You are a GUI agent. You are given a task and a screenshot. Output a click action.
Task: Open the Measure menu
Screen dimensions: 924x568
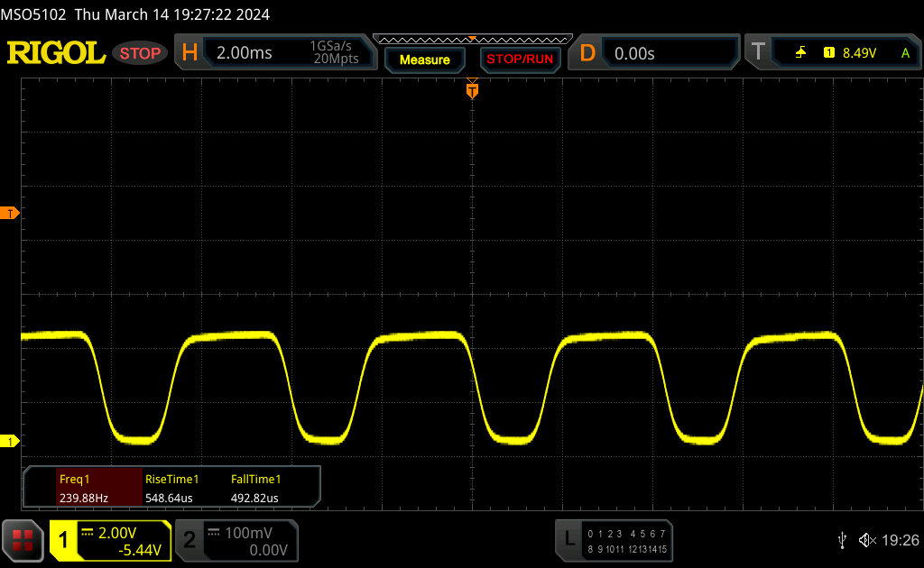(424, 60)
